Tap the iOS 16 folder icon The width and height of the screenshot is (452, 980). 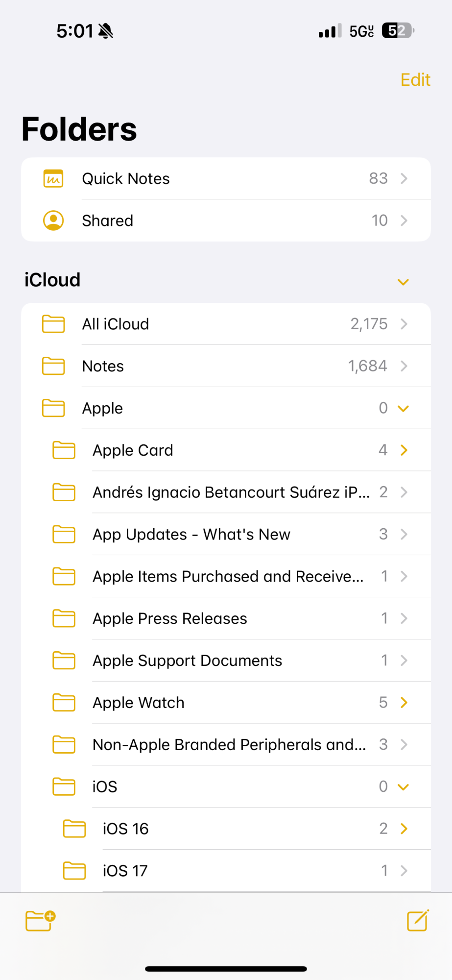pos(74,829)
